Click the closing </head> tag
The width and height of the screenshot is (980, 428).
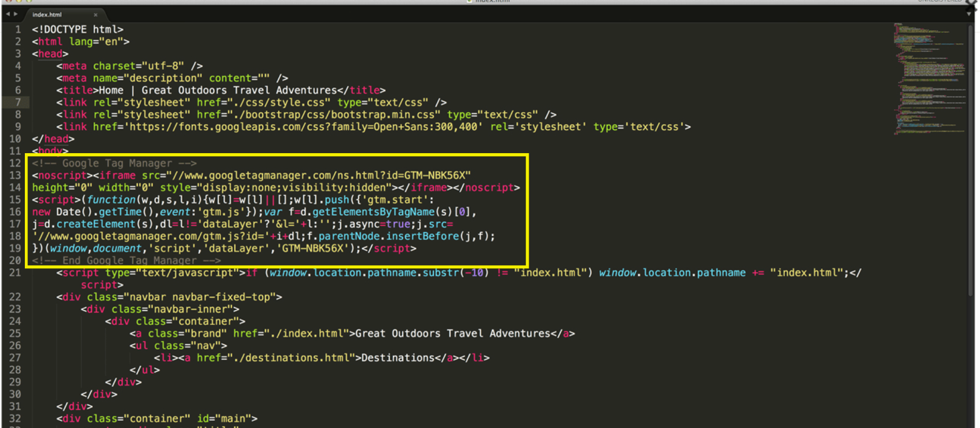tap(53, 139)
